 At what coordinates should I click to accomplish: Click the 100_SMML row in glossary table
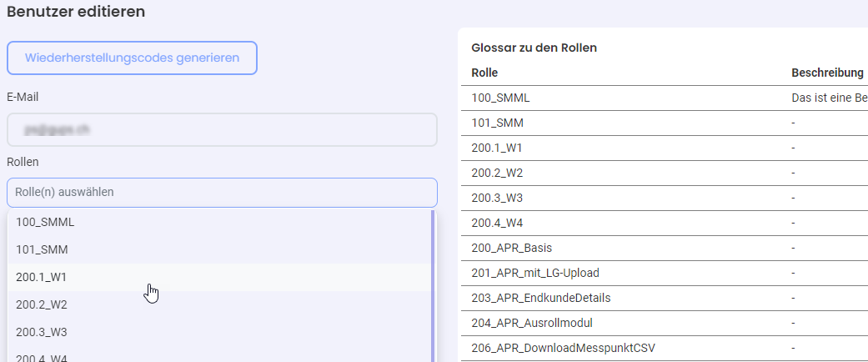coord(665,98)
